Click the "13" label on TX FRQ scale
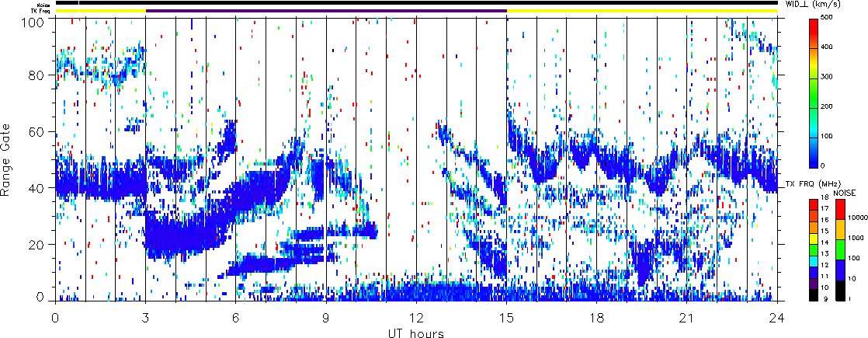 click(x=825, y=254)
